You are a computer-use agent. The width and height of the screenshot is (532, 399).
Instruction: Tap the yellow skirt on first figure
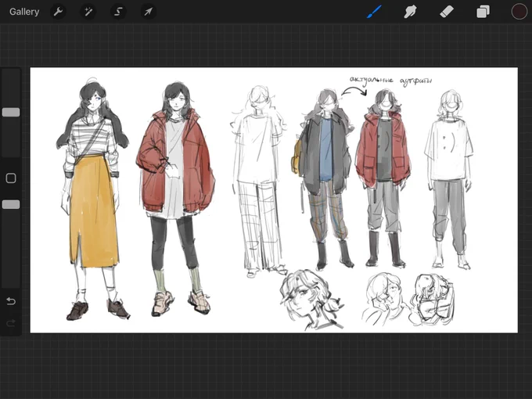tap(94, 210)
